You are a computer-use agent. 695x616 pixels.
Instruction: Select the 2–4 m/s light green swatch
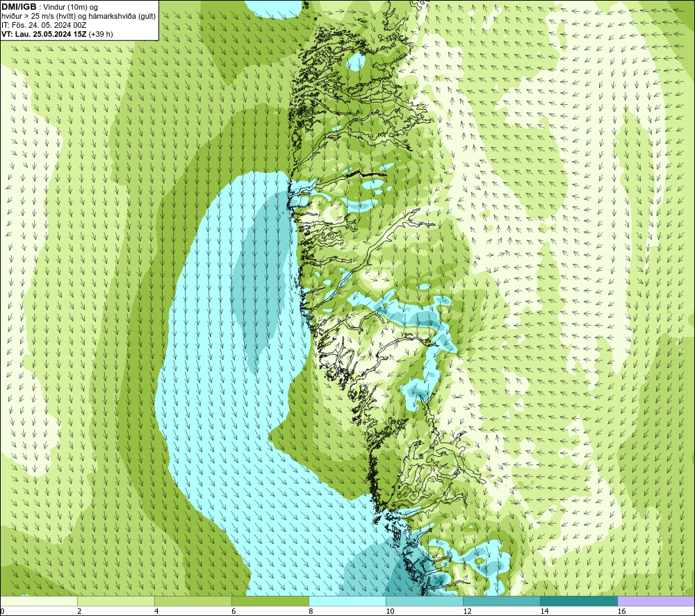coord(116,601)
